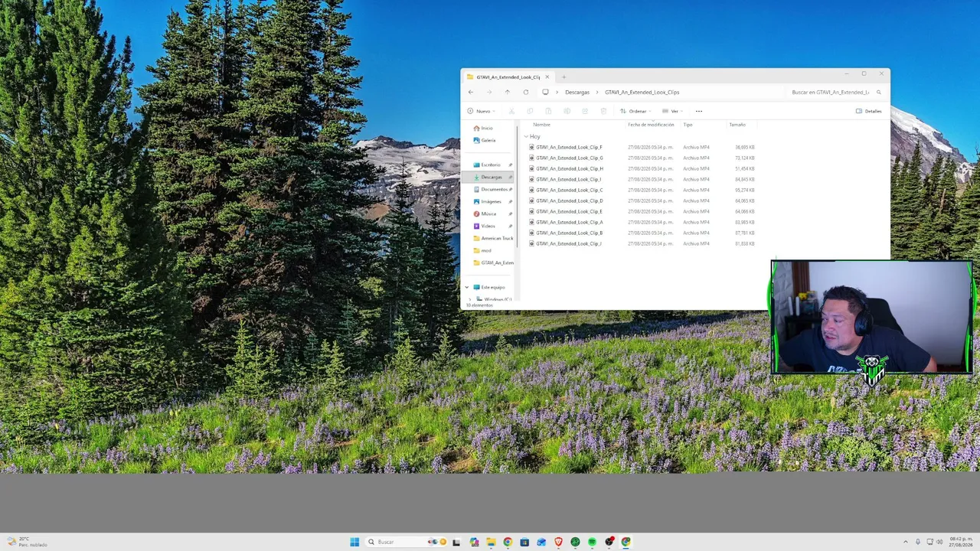This screenshot has width=980, height=551.
Task: Select file GTAVI_An_Extended_Look_Clip_E
Action: (569, 211)
